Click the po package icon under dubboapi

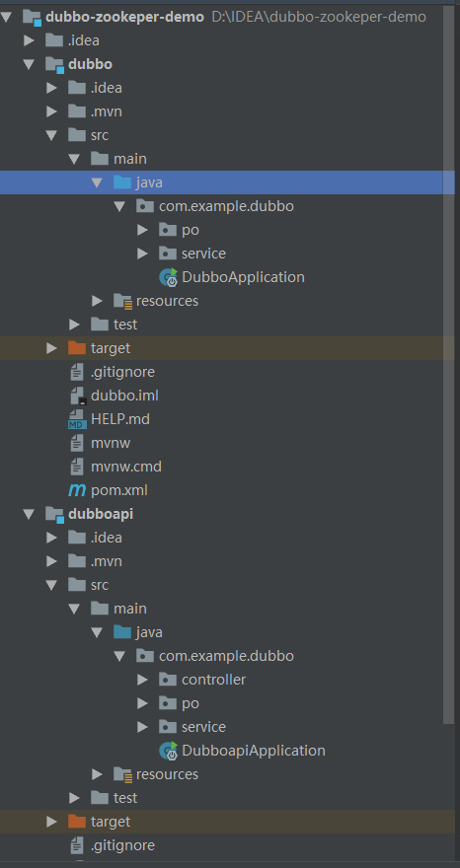click(x=168, y=703)
